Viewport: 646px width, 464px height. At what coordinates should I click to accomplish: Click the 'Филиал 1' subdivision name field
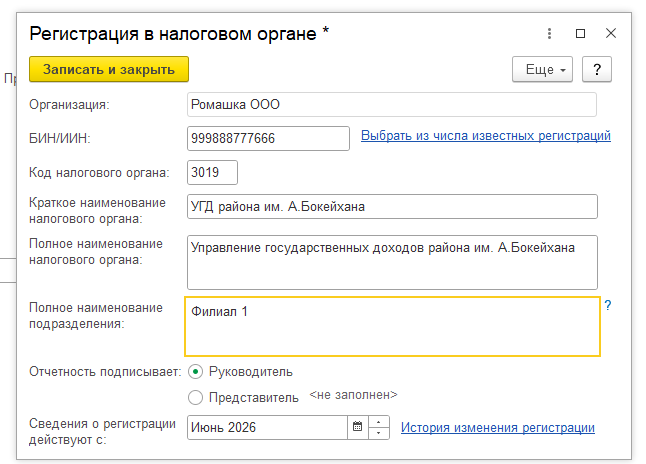[392, 326]
